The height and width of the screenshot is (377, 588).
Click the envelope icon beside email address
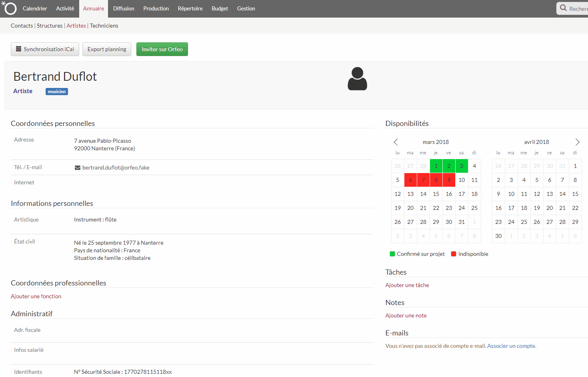pos(78,168)
